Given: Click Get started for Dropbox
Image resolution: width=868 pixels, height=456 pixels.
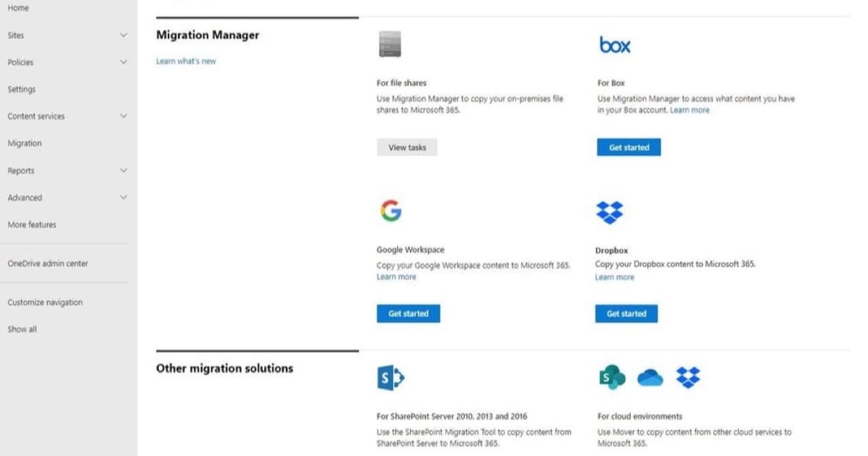Looking at the screenshot, I should (x=626, y=313).
